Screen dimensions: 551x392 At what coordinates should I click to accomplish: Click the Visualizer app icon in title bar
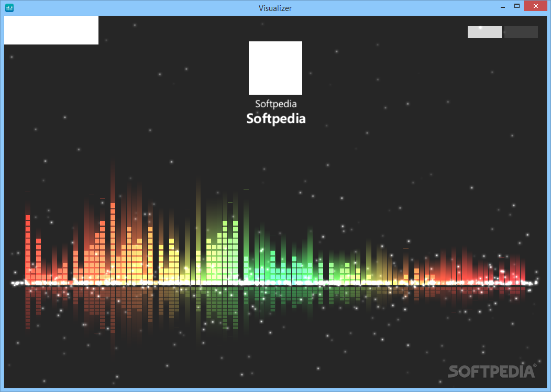[x=9, y=8]
